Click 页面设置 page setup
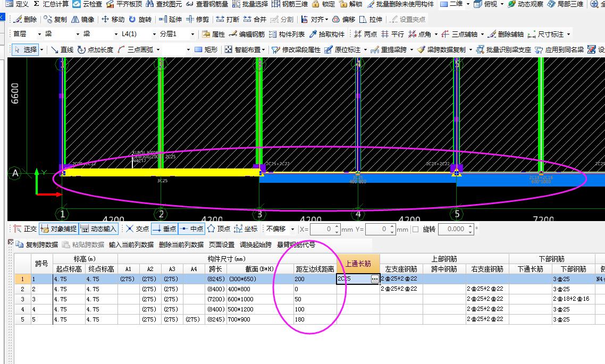This screenshot has height=364, width=605. (x=222, y=245)
